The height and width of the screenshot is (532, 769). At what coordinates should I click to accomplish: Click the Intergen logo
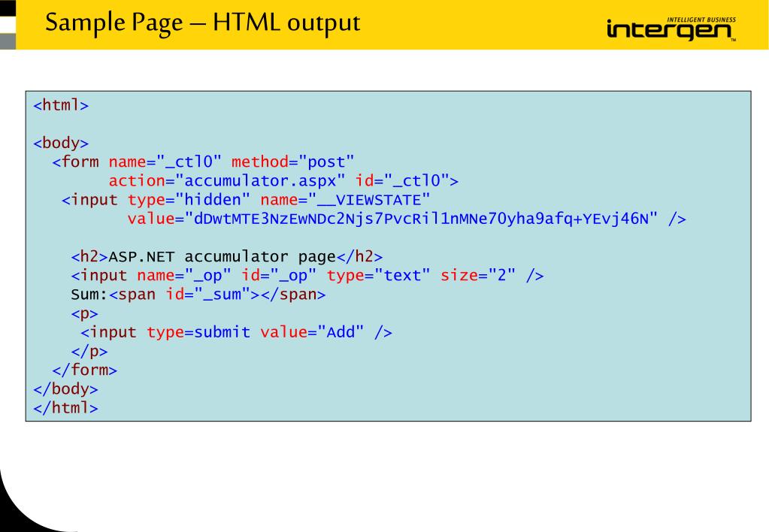[671, 29]
